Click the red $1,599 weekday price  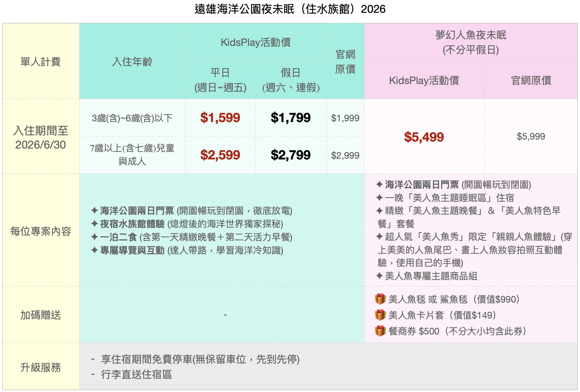[x=220, y=118]
